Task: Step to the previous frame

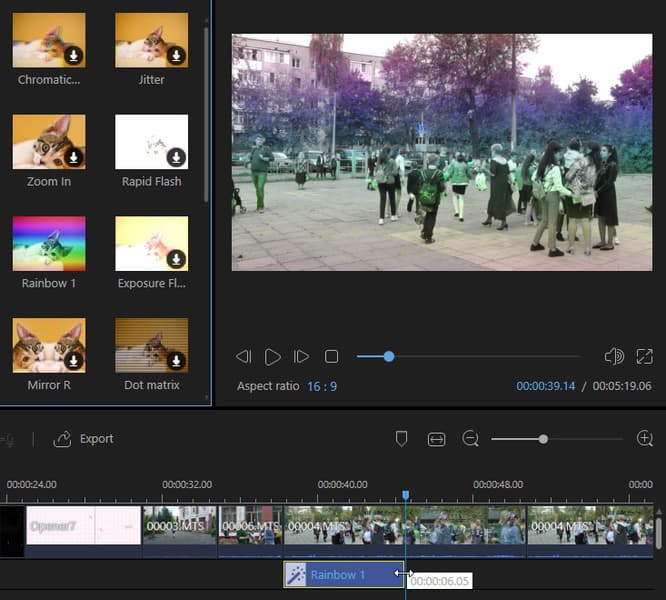Action: point(244,357)
